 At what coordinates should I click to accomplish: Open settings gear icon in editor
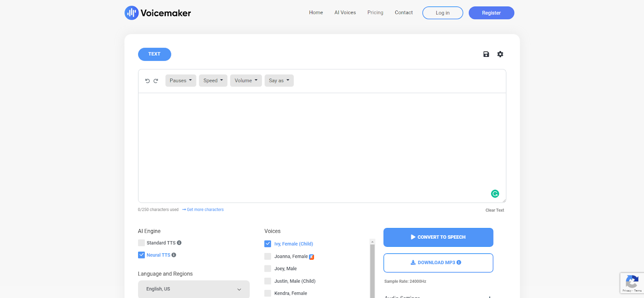(x=500, y=54)
